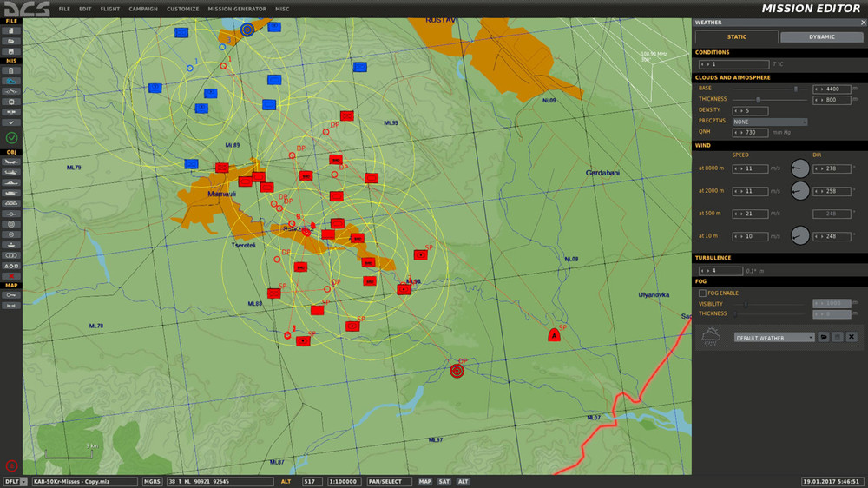This screenshot has height=488, width=868.
Task: Click the load weather folder icon
Action: click(824, 337)
